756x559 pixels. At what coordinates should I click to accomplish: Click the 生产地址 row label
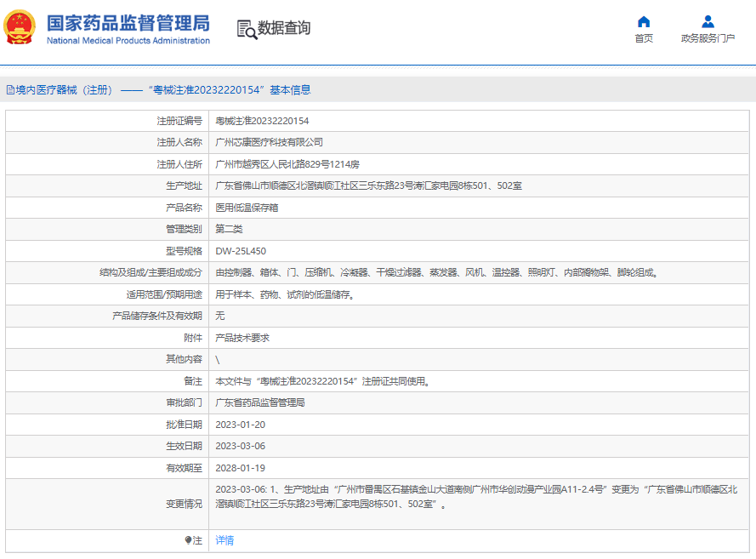[185, 185]
